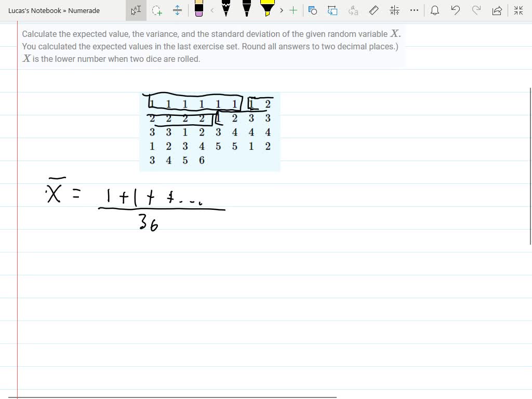The height and width of the screenshot is (399, 532).
Task: Open the ellipsis overflow menu
Action: tap(414, 10)
